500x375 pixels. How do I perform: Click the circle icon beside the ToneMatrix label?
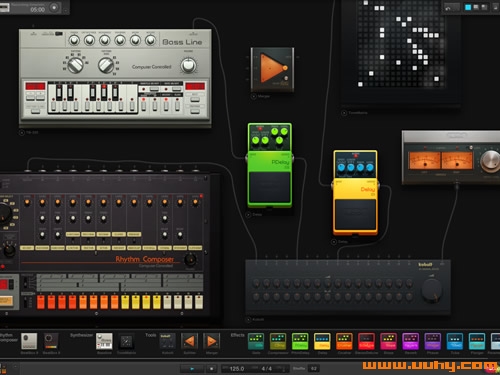(344, 113)
